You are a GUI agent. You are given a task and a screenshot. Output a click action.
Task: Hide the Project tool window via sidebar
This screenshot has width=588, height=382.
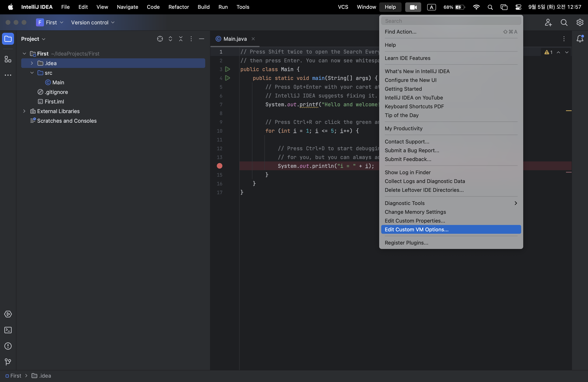pyautogui.click(x=8, y=39)
